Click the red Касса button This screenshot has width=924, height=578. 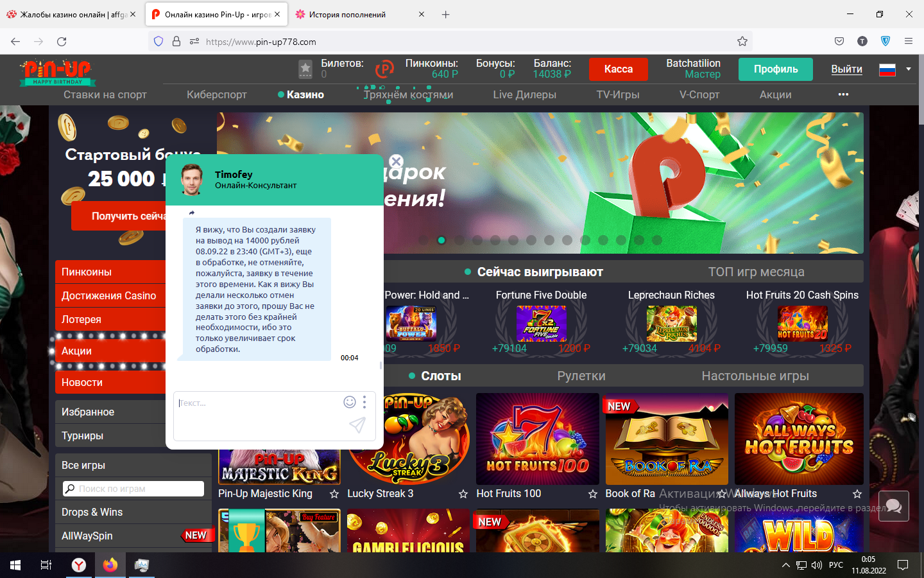click(x=619, y=69)
